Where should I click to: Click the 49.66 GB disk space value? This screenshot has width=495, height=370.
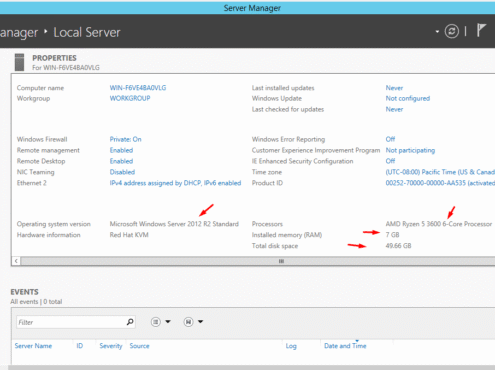coord(398,246)
